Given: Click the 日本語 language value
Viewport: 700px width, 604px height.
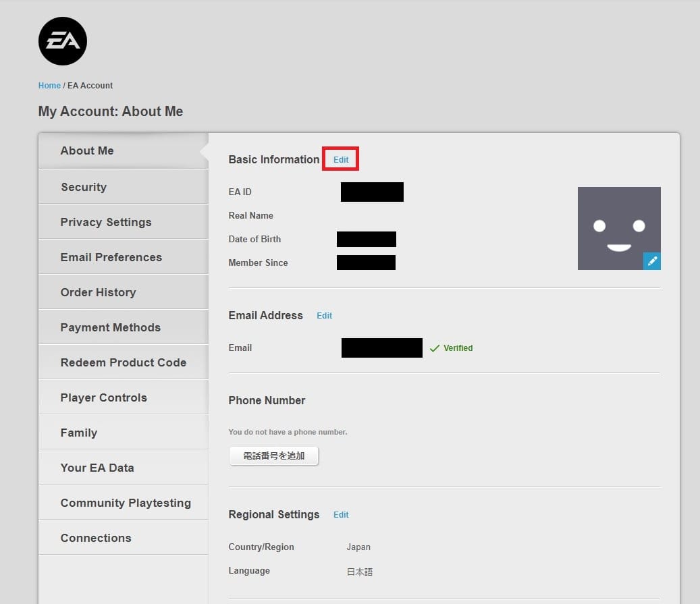Looking at the screenshot, I should (x=359, y=572).
